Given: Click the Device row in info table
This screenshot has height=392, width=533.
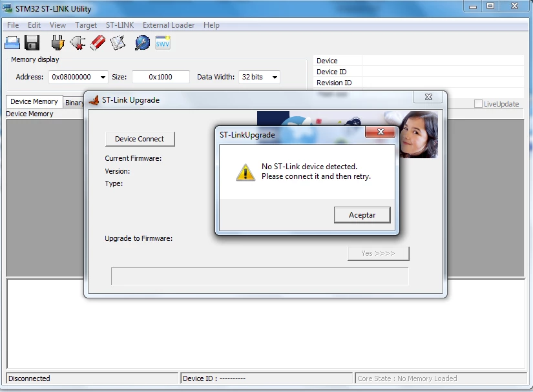Looking at the screenshot, I should click(419, 61).
